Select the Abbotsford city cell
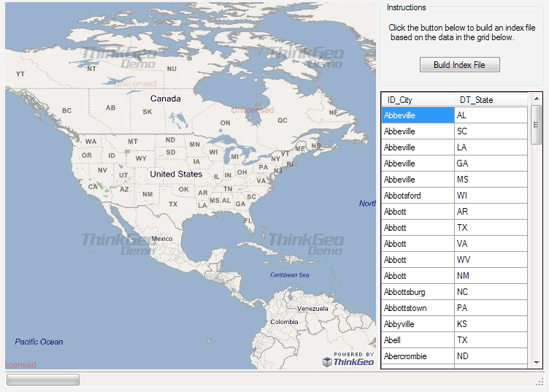This screenshot has height=392, width=549. 418,196
